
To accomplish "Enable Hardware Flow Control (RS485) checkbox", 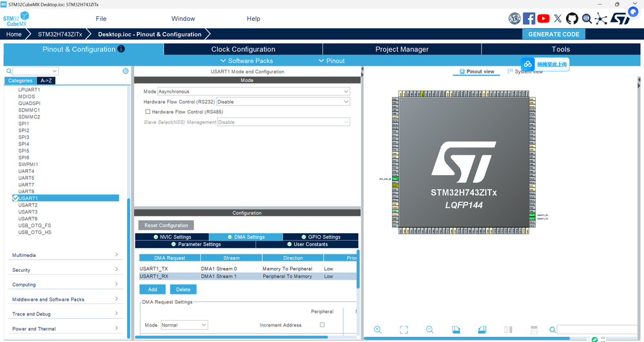I will click(x=148, y=111).
